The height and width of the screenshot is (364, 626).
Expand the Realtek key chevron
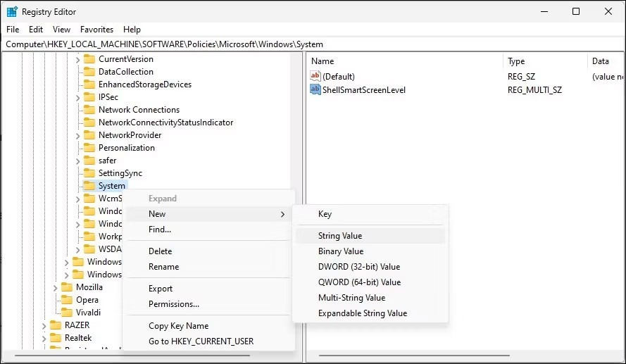click(x=44, y=338)
